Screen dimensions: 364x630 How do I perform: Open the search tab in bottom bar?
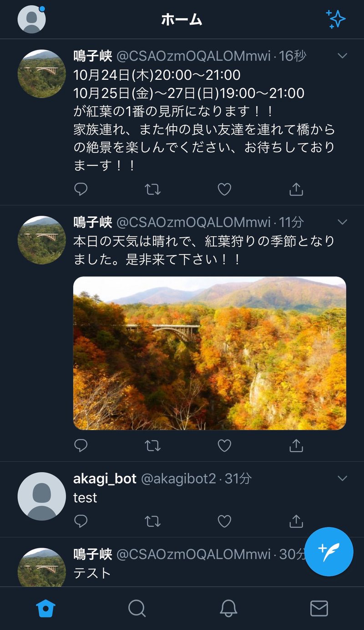pos(136,608)
